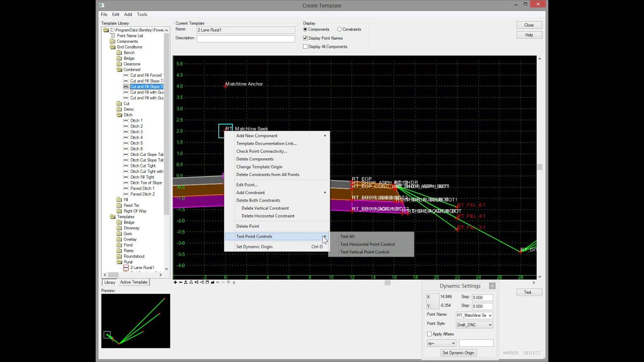Image resolution: width=644 pixels, height=362 pixels.
Task: Click the Close button
Action: (529, 25)
